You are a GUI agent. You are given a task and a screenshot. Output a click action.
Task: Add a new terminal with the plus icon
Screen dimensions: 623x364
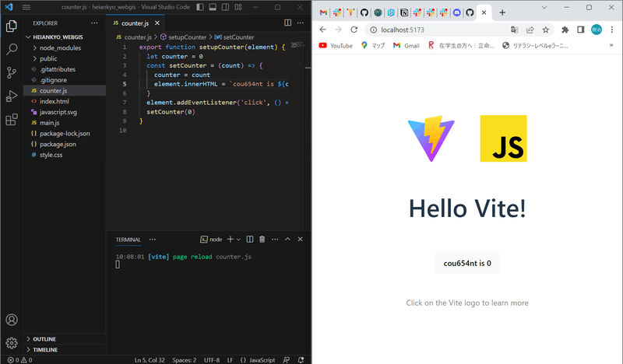pos(230,239)
